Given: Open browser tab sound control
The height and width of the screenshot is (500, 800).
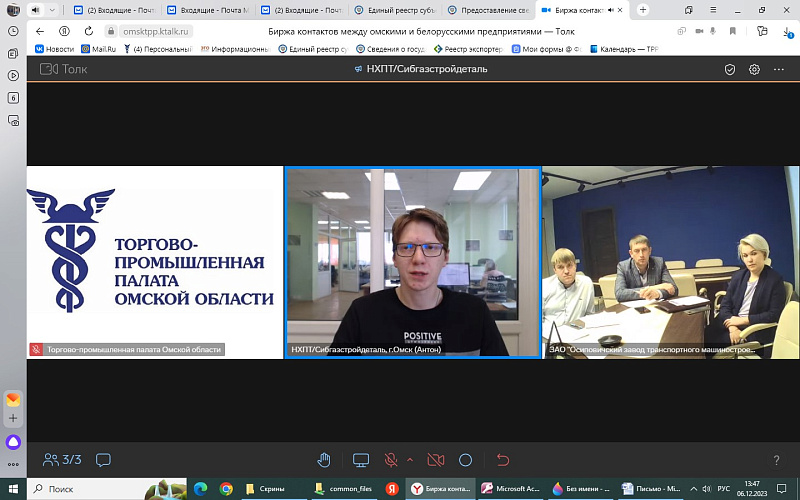Looking at the screenshot, I should coord(35,10).
